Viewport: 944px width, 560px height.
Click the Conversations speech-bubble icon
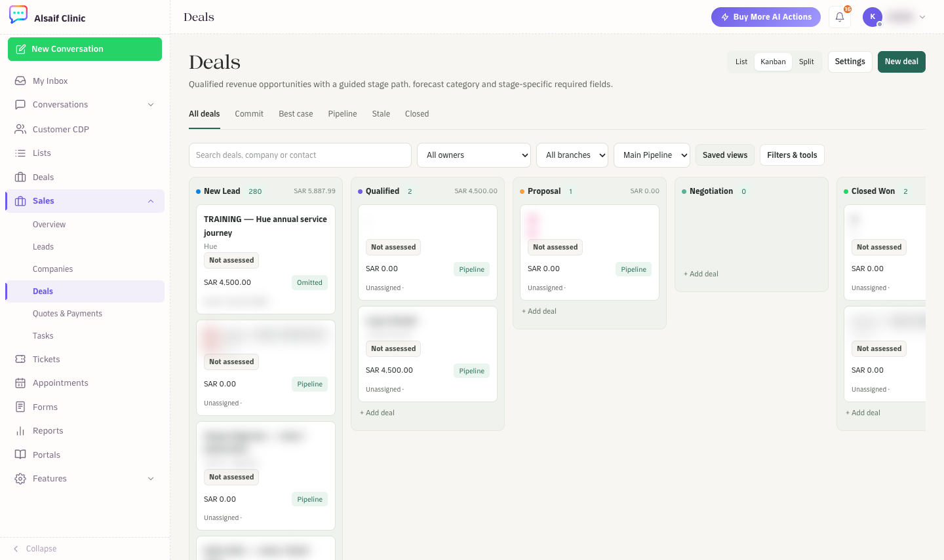[x=20, y=105]
